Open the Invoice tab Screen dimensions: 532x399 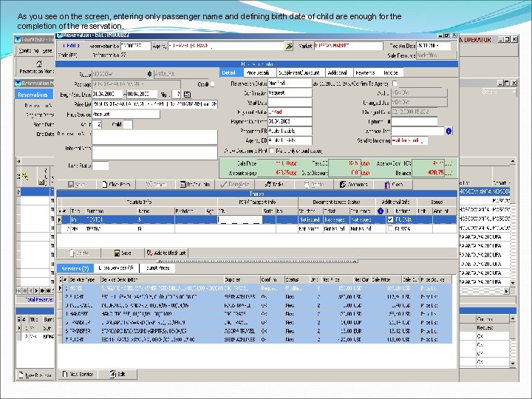pyautogui.click(x=391, y=72)
